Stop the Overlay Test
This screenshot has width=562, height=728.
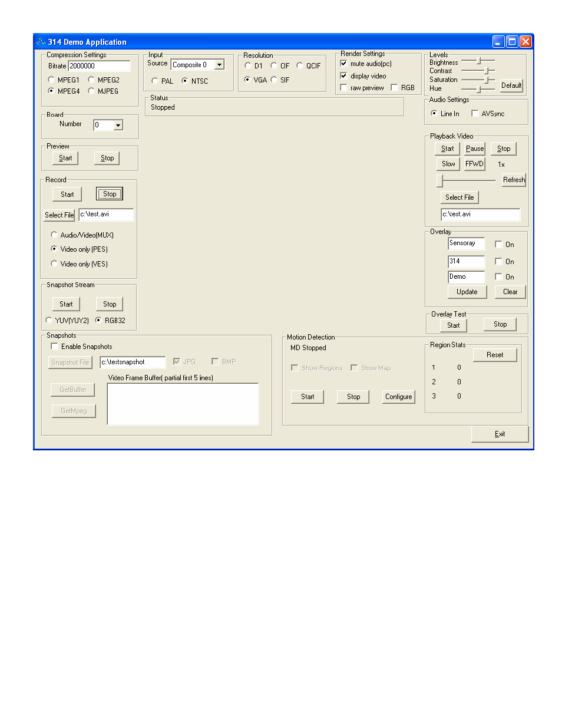point(500,324)
